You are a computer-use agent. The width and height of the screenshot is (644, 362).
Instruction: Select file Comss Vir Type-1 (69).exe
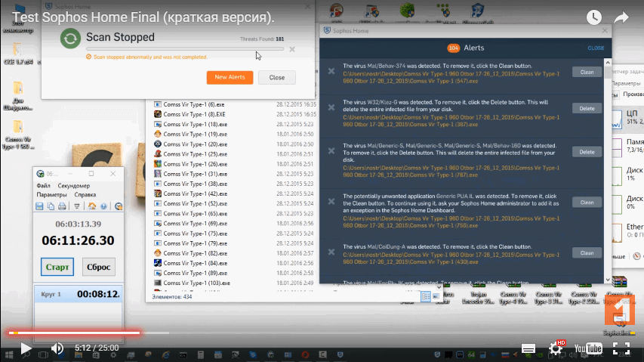tap(195, 224)
